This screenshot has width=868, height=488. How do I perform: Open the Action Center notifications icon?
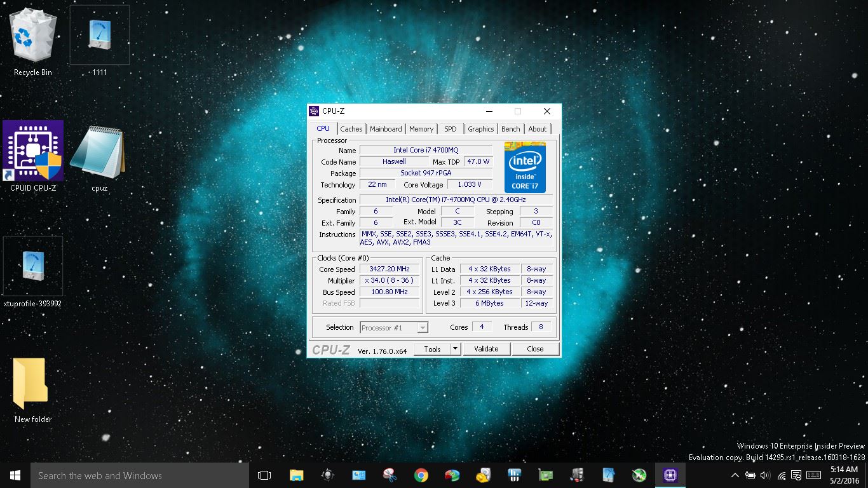(x=796, y=475)
